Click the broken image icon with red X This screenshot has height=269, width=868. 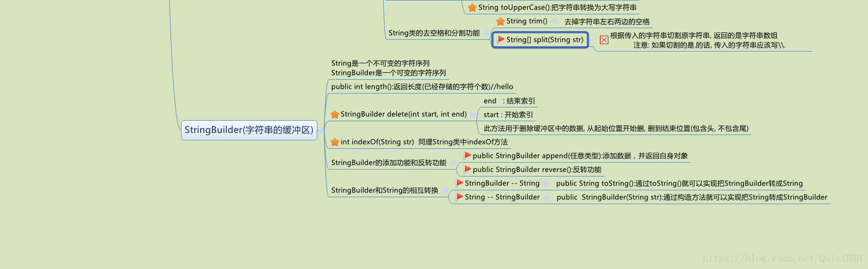[604, 40]
